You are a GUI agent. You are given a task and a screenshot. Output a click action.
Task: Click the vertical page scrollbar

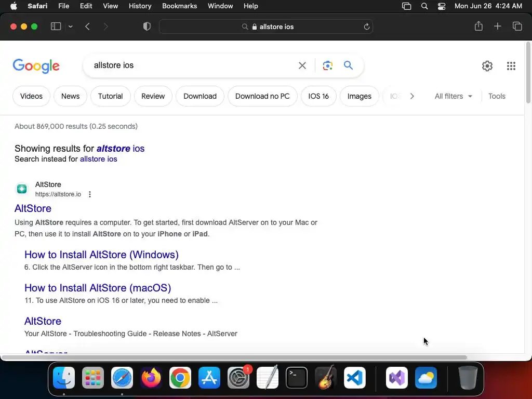coord(528,72)
